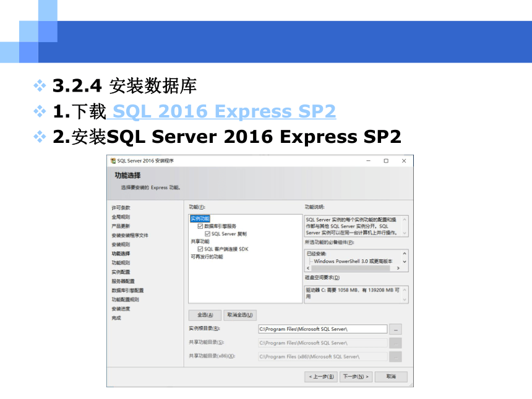Select the 功能选择 step in sidebar
Image resolution: width=532 pixels, height=399 pixels.
(x=121, y=254)
